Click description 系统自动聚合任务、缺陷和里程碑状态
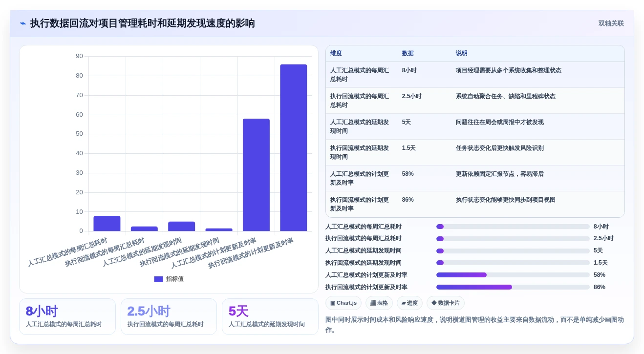Screen dimensions: 644x354 (506, 96)
